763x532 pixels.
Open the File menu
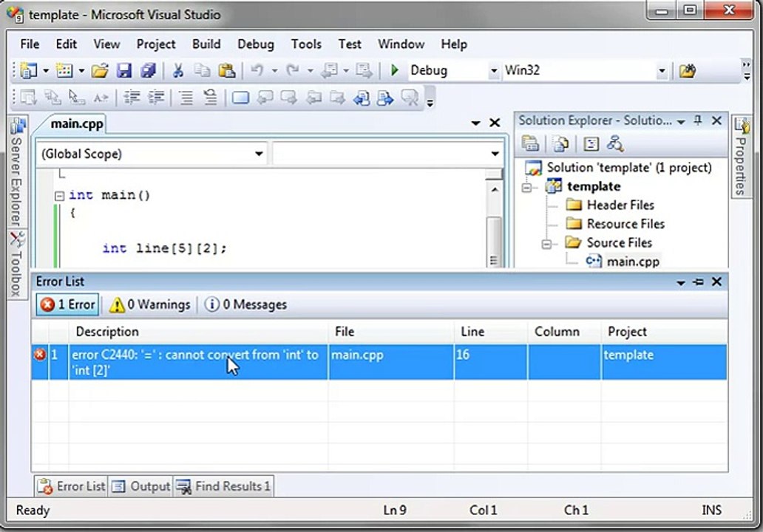(30, 44)
